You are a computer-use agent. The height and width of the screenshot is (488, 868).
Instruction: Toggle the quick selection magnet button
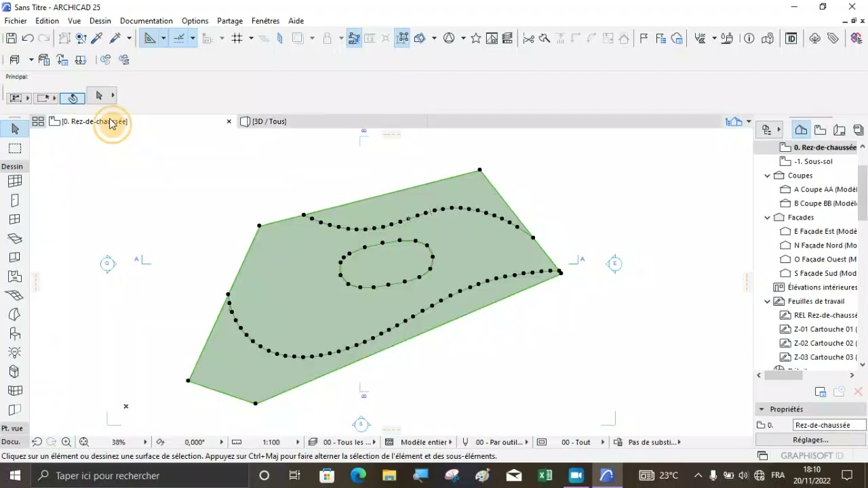[x=73, y=98]
